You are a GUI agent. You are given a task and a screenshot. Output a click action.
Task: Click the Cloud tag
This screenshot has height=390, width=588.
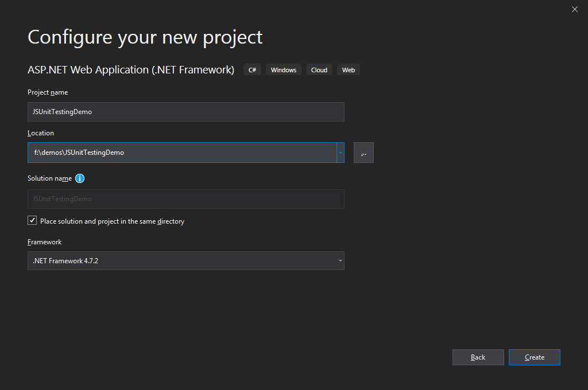click(x=319, y=69)
